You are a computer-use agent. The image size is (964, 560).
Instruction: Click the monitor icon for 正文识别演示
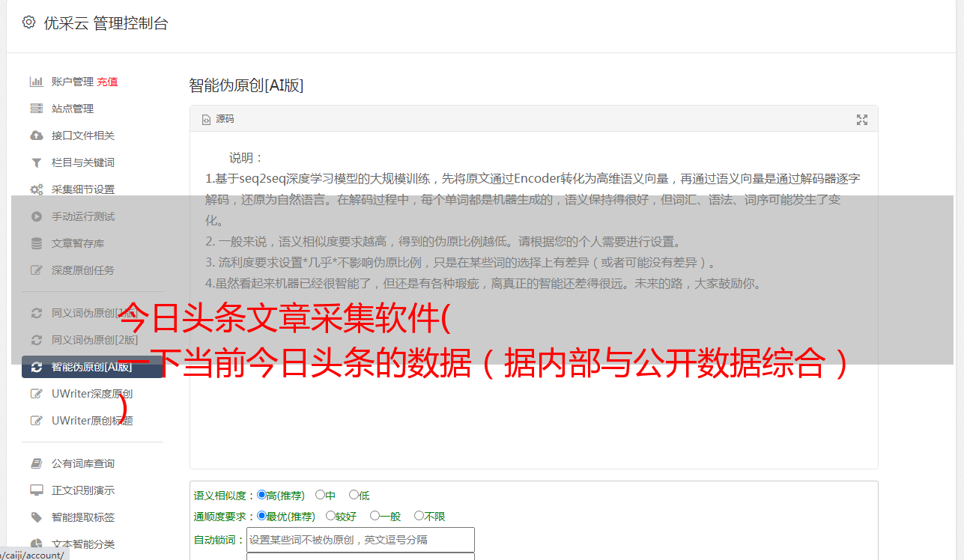pos(36,490)
